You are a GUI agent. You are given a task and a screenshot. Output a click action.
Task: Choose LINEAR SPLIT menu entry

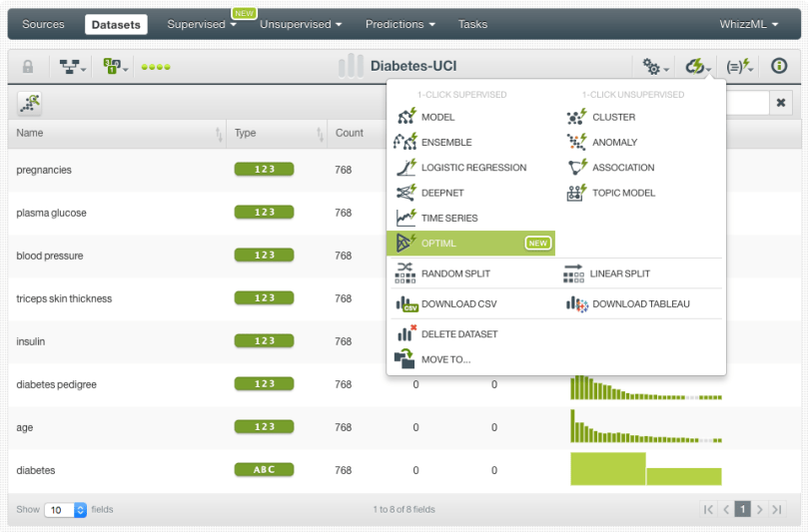pos(620,273)
